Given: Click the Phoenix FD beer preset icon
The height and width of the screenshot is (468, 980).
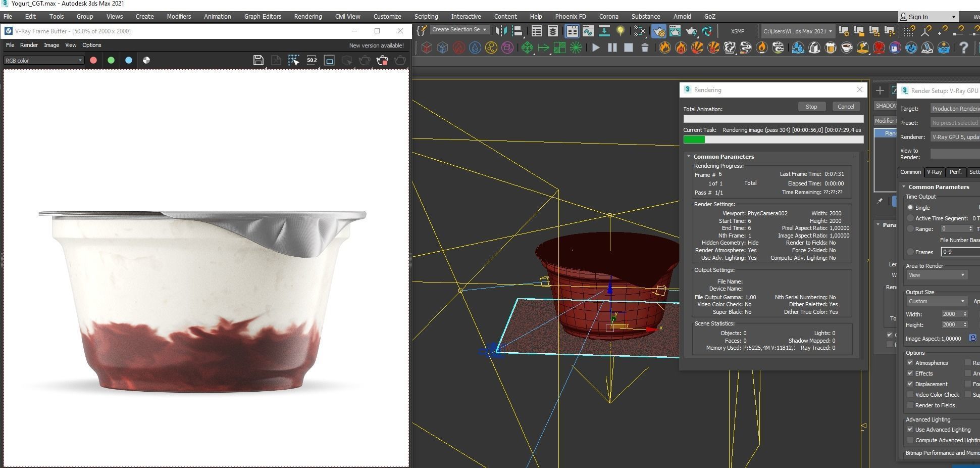Looking at the screenshot, I should click(x=831, y=48).
